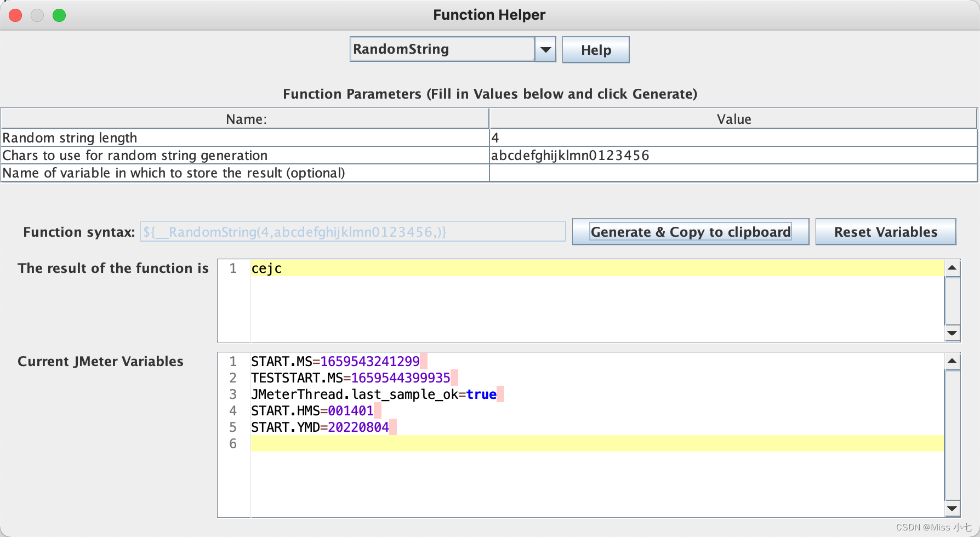Click the JMeterThread.last_sample_ok=true line

coord(374,395)
